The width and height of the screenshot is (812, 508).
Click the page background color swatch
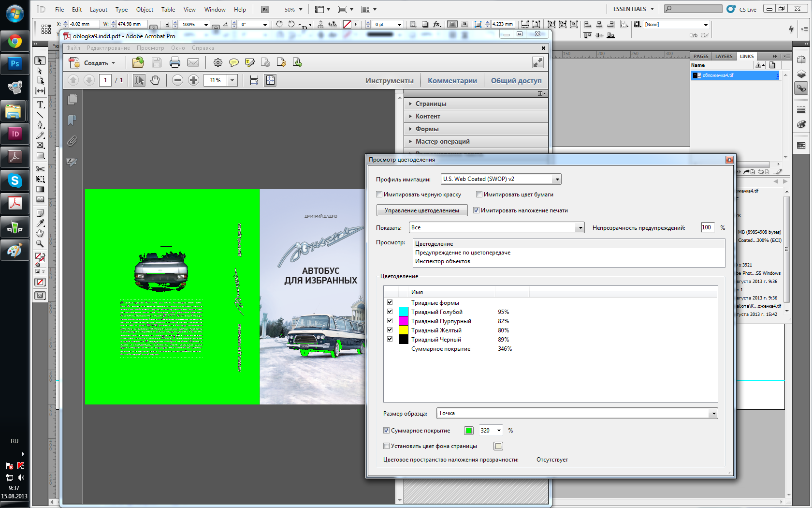click(498, 446)
